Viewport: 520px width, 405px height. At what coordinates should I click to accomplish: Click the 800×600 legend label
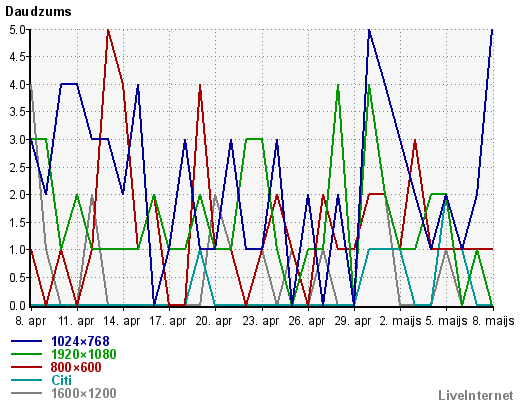pos(76,367)
